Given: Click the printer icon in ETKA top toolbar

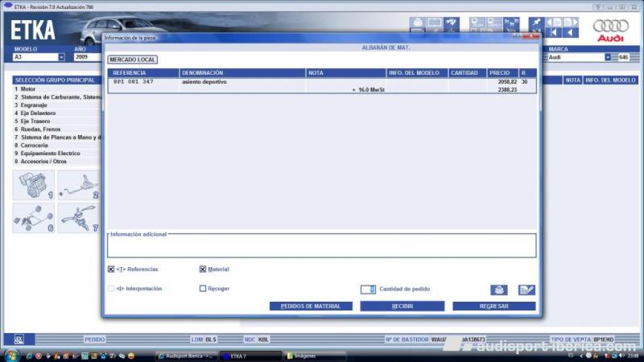Looking at the screenshot, I should coord(417,23).
